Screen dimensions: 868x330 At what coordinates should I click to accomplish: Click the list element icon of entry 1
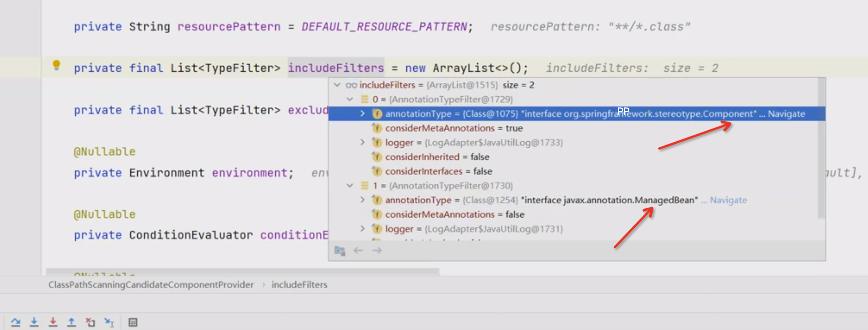coord(365,186)
